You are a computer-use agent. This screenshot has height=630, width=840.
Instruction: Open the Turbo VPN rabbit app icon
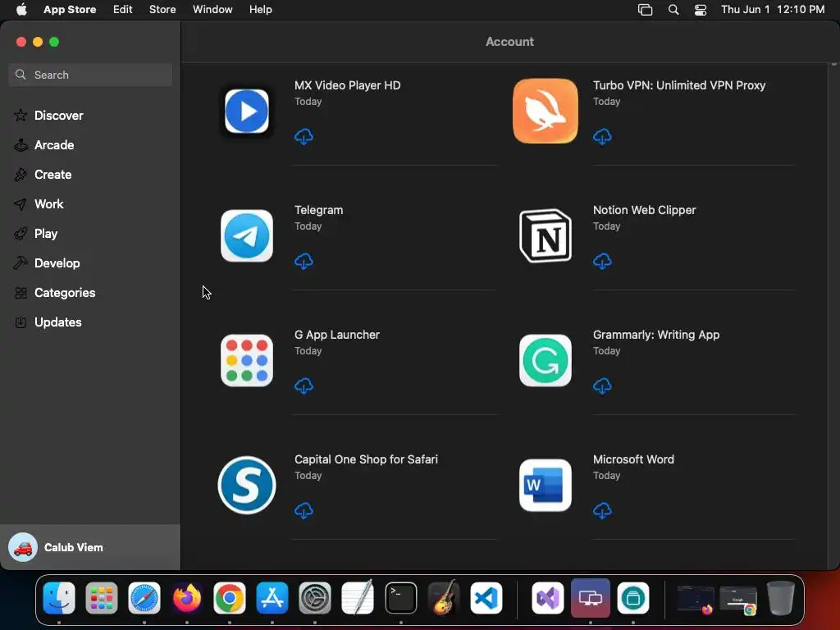(546, 112)
